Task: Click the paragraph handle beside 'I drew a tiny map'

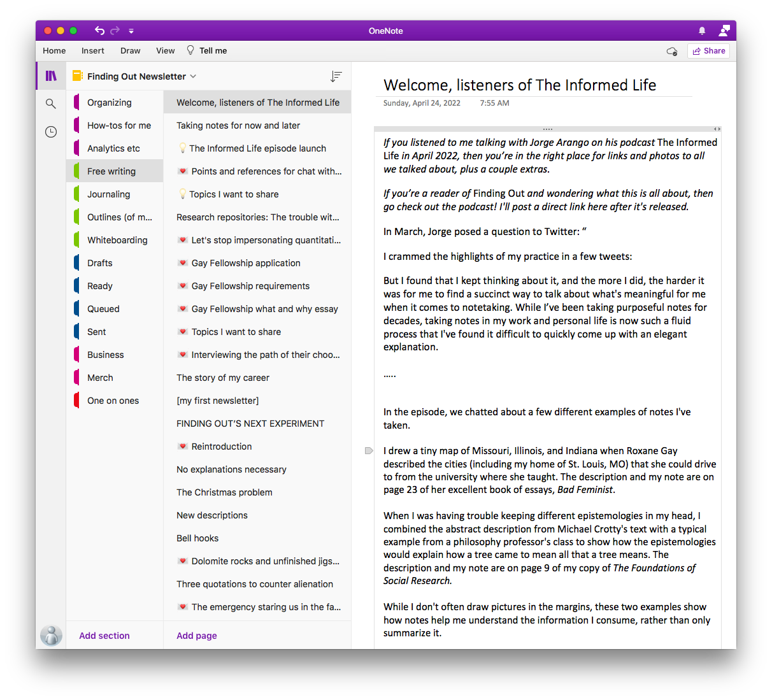Action: point(369,450)
